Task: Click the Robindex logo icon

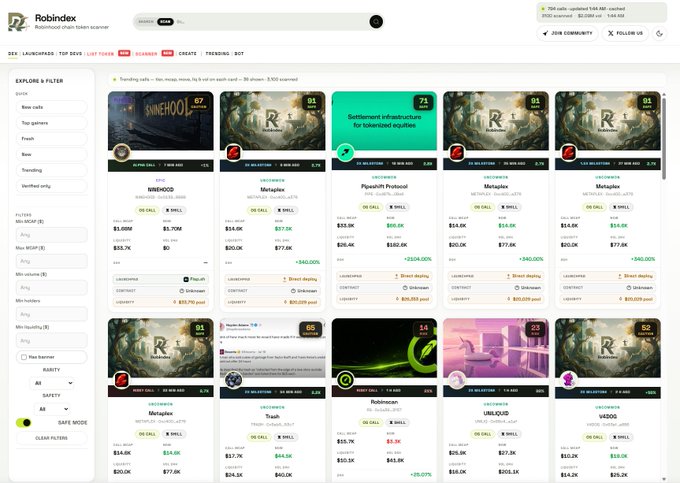Action: click(x=19, y=22)
